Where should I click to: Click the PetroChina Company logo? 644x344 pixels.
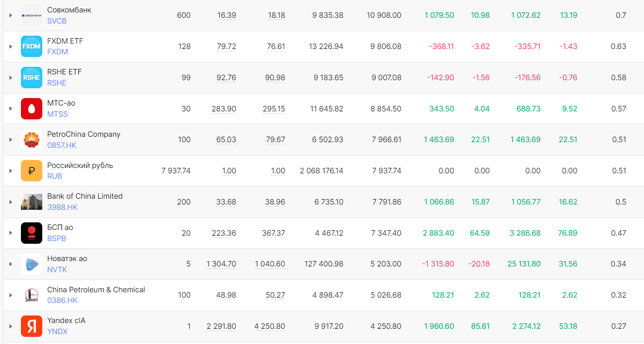[x=32, y=140]
